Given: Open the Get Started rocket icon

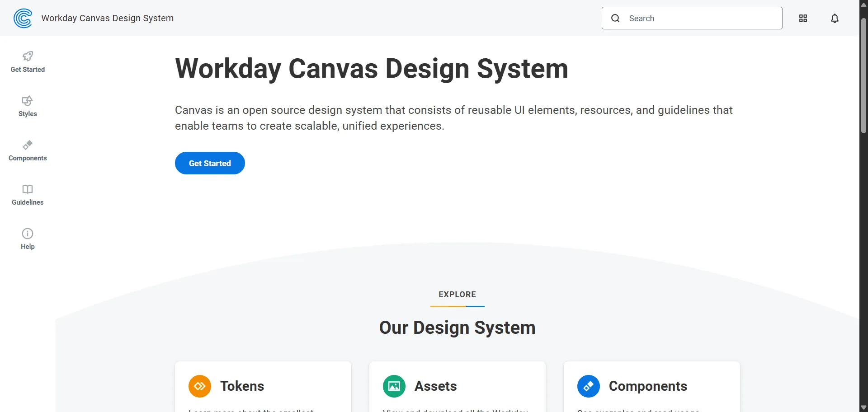Looking at the screenshot, I should pyautogui.click(x=28, y=56).
